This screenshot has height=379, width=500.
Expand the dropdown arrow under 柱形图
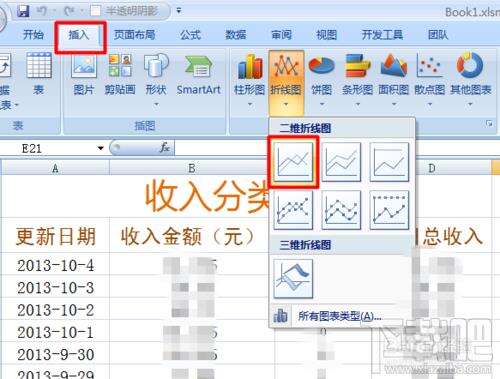point(250,105)
